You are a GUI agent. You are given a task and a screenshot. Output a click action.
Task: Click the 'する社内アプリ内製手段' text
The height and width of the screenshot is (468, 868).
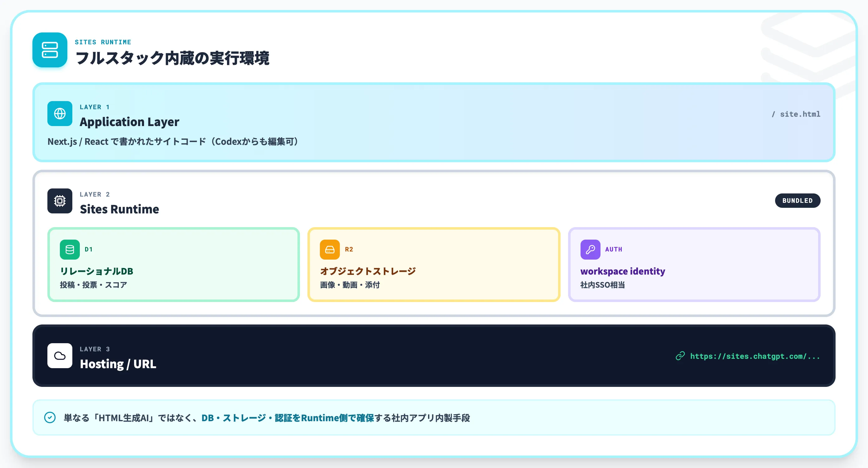pos(422,418)
